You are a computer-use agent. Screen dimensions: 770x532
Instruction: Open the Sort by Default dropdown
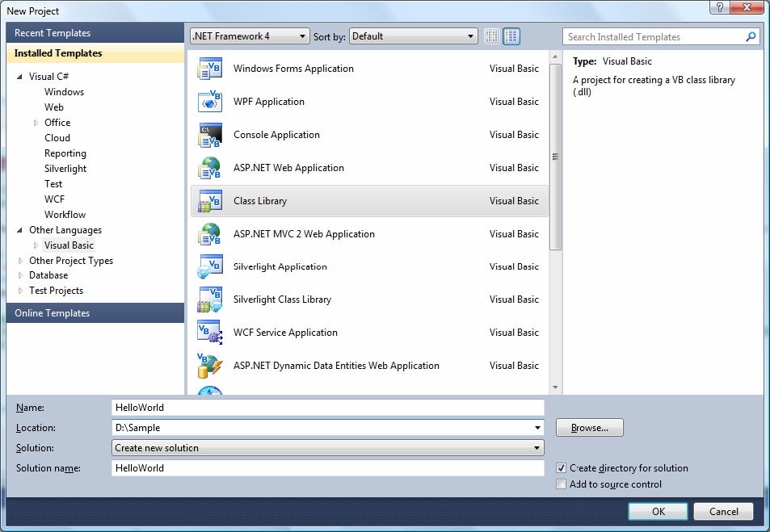pyautogui.click(x=413, y=36)
